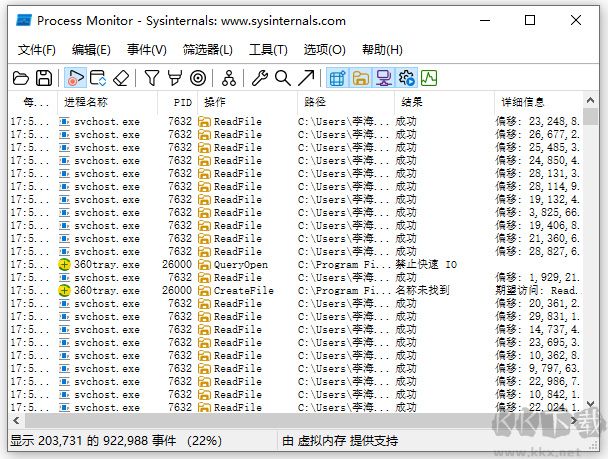Open the Filter funnel icon
Screen dimensions: 608x459
(x=152, y=78)
